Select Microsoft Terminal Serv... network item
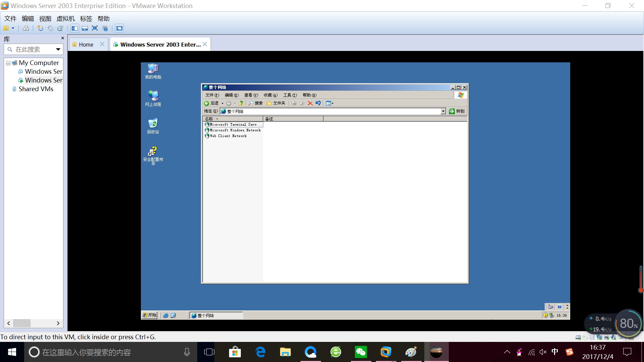Viewport: 644px width, 362px height. tap(233, 124)
